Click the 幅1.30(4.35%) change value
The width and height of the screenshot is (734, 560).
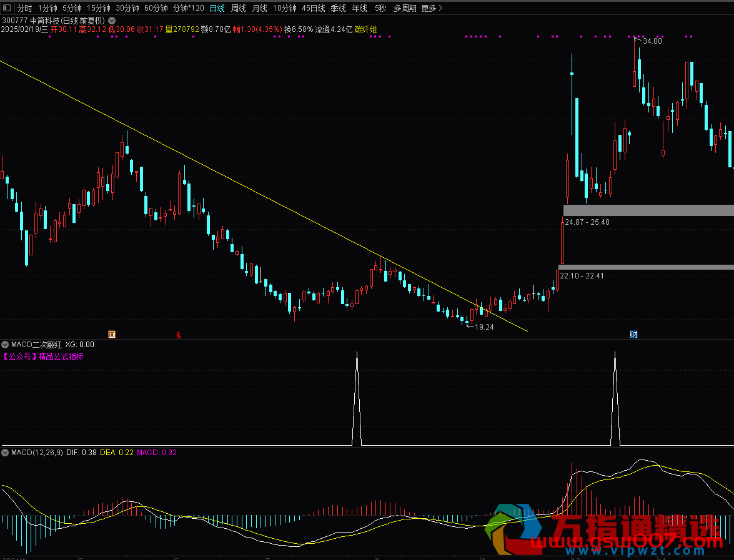257,29
